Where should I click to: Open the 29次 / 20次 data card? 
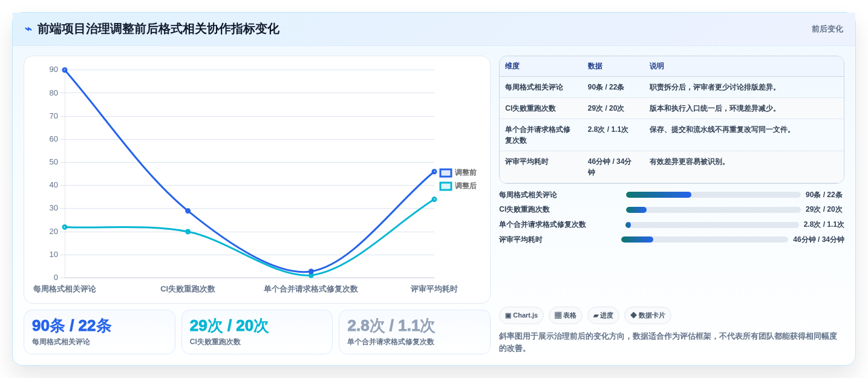257,332
